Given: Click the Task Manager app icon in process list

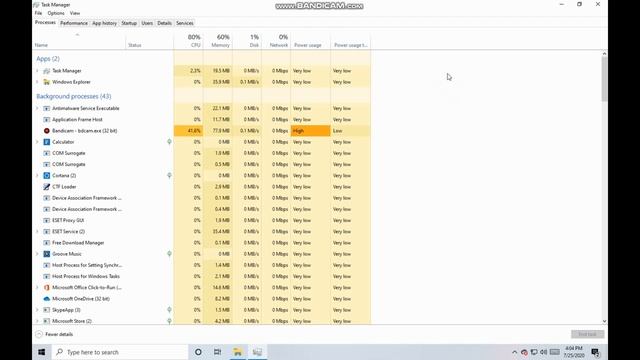Looking at the screenshot, I should point(47,71).
